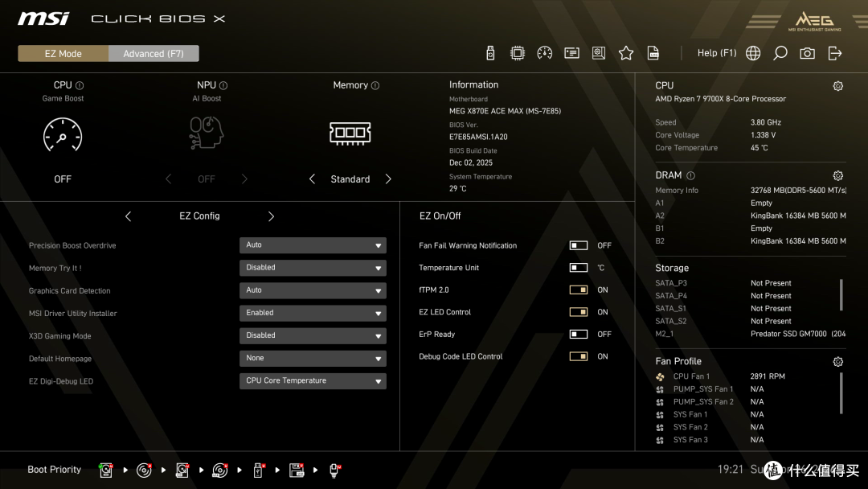Click the CPU Fan 1 row
Screen dimensions: 868x489
720,376
